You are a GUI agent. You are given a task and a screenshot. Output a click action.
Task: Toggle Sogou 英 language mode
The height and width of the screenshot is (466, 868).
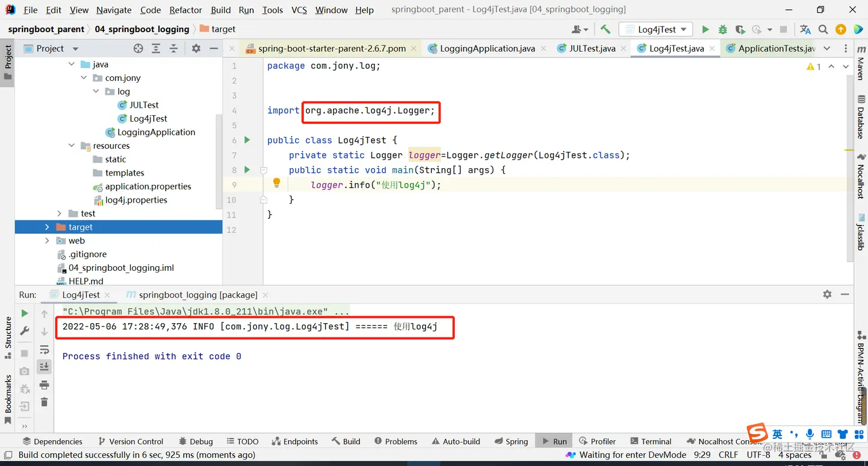pos(777,434)
